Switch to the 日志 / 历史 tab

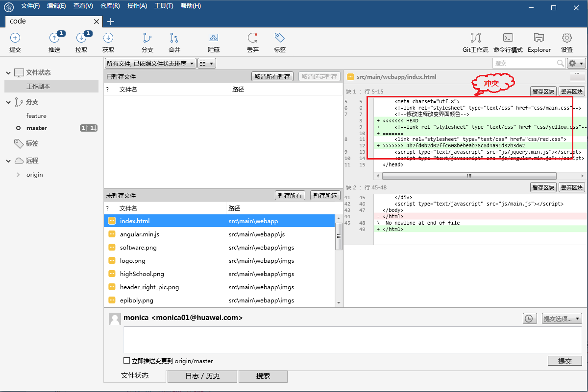(x=202, y=376)
